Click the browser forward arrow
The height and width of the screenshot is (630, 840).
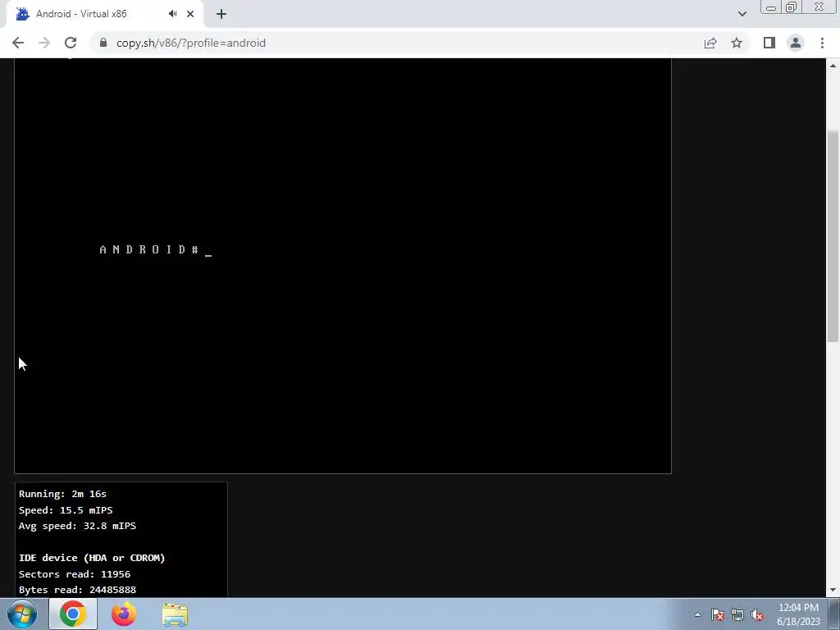[x=44, y=43]
